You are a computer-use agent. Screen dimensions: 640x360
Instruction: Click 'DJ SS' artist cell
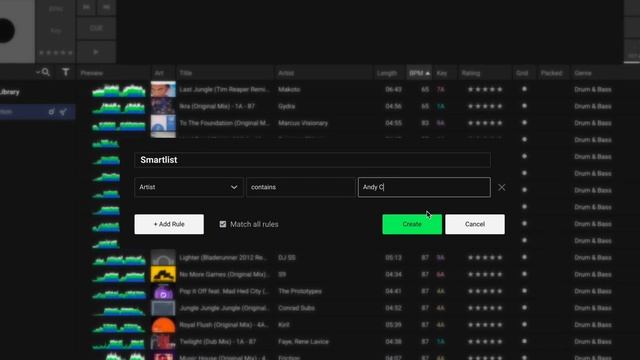pos(287,258)
